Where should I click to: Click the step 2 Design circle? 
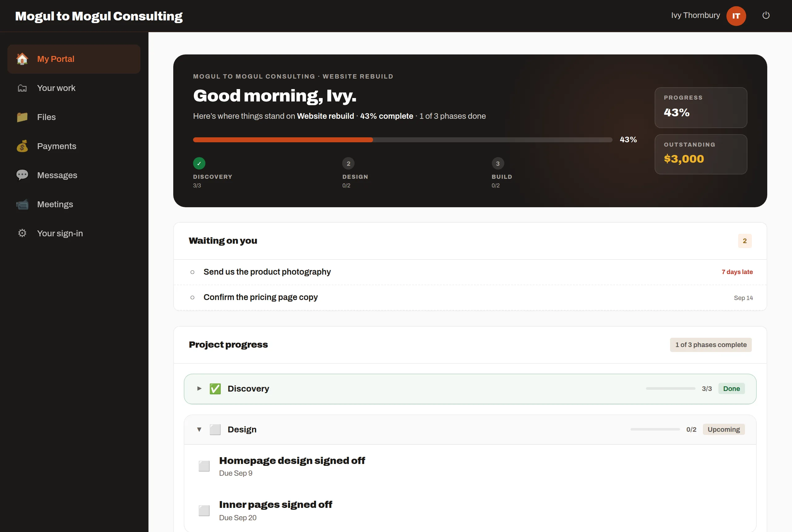pos(348,163)
